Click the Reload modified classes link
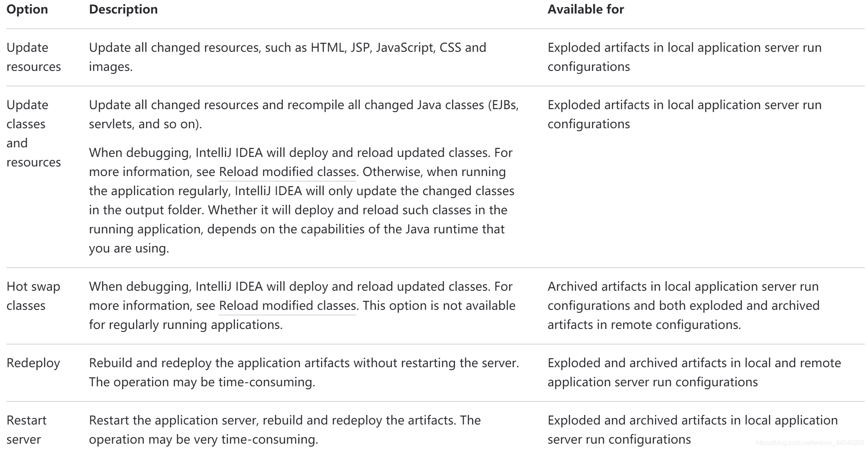Screen dimensions: 868x450 pyautogui.click(x=288, y=172)
